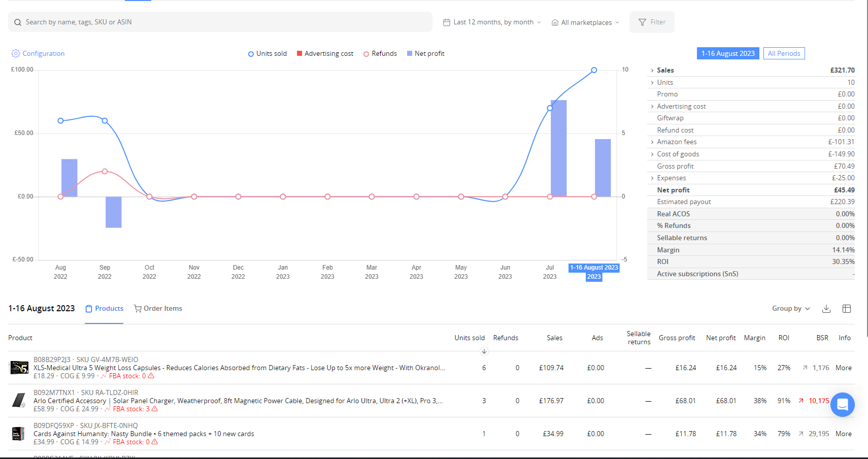Image resolution: width=868 pixels, height=459 pixels.
Task: Click the calendar icon in date selector
Action: [x=446, y=22]
